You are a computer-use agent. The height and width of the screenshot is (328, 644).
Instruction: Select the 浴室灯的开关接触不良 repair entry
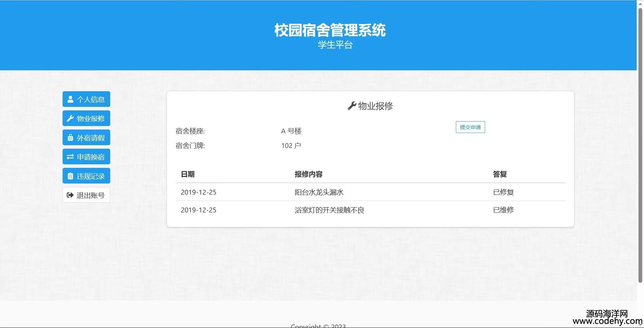tap(329, 210)
